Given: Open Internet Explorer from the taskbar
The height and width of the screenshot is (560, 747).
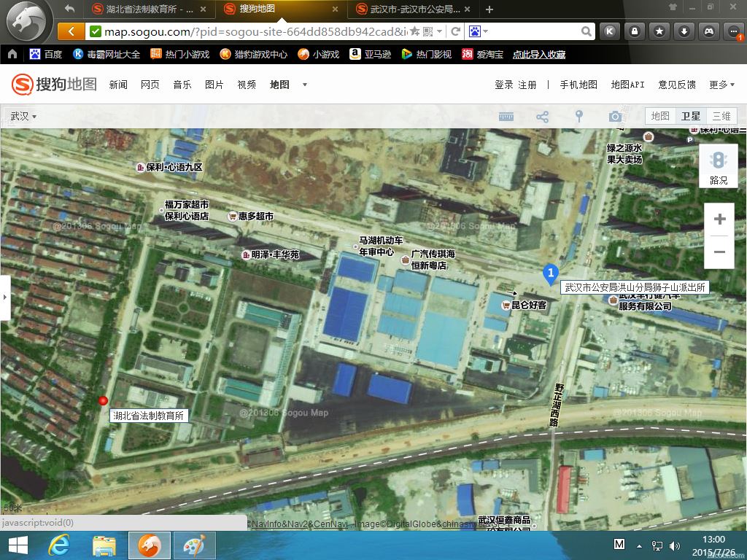Looking at the screenshot, I should (x=58, y=545).
